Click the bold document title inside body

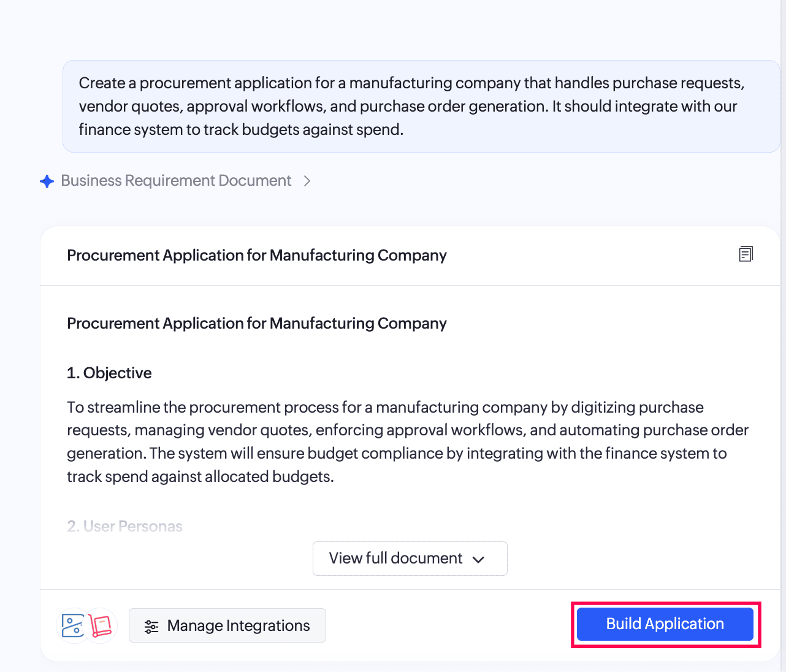[257, 323]
